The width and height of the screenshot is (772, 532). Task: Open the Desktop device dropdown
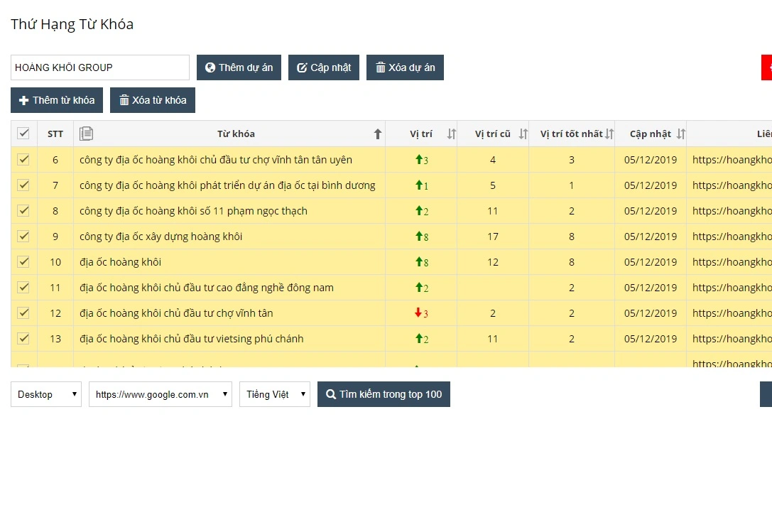coord(46,394)
